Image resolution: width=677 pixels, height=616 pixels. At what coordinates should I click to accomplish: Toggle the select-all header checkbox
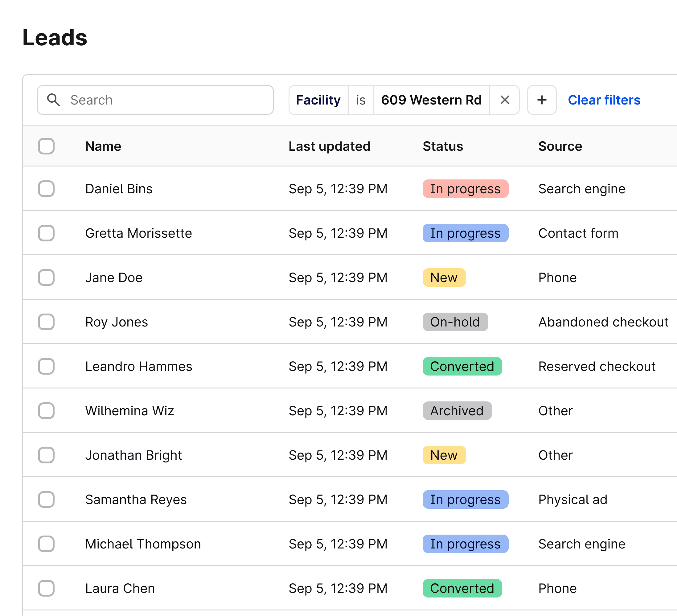pyautogui.click(x=46, y=146)
